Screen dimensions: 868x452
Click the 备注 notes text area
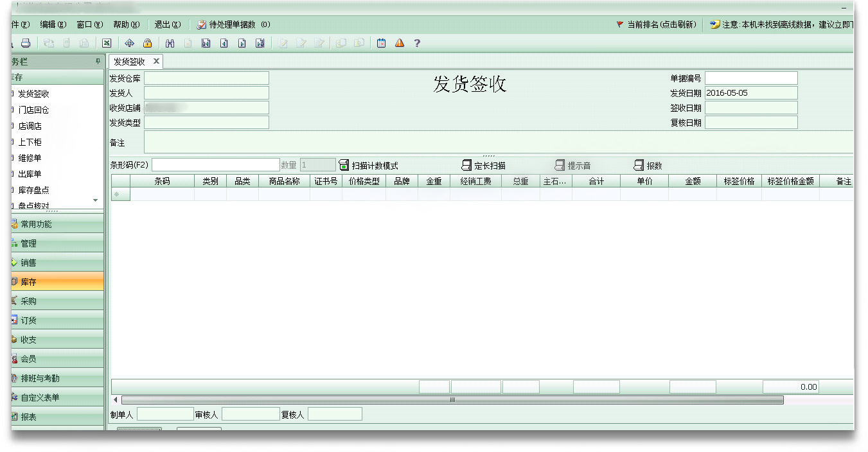(499, 142)
